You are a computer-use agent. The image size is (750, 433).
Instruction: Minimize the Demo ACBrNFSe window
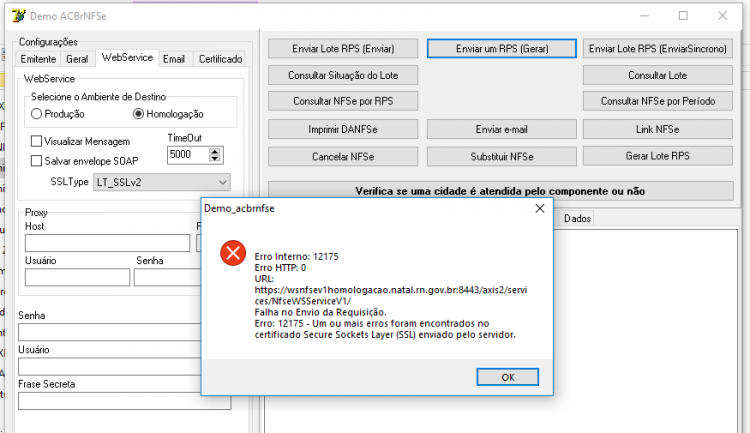pos(645,16)
